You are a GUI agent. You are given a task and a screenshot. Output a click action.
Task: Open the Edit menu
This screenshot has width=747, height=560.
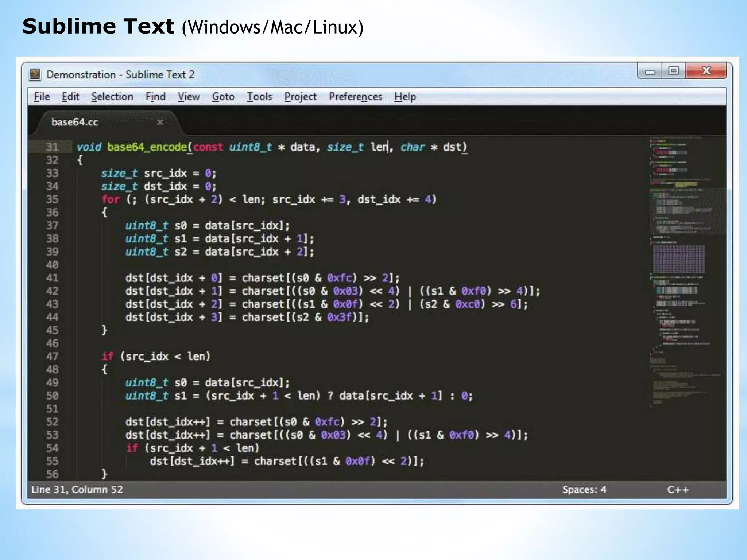(70, 97)
